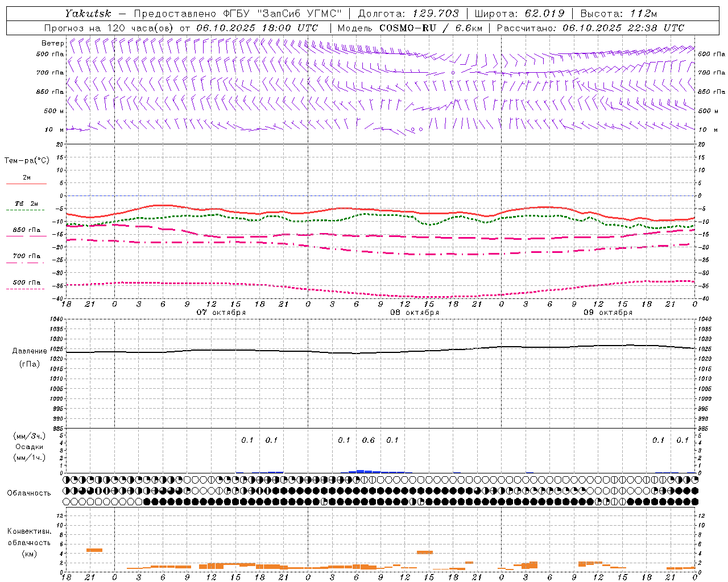Select the 850 гПа temperature legend entry
Image resolution: width=728 pixels, height=582 pixels.
(26, 232)
